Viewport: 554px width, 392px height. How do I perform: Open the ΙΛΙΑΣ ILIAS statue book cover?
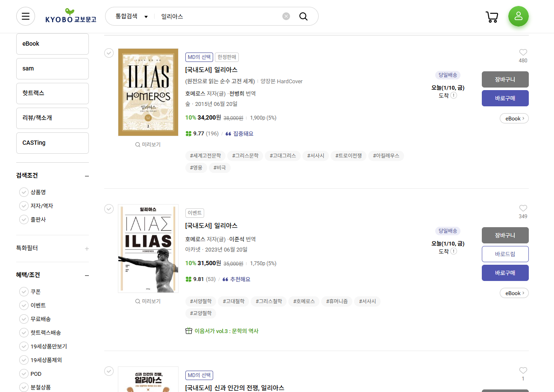pos(148,249)
